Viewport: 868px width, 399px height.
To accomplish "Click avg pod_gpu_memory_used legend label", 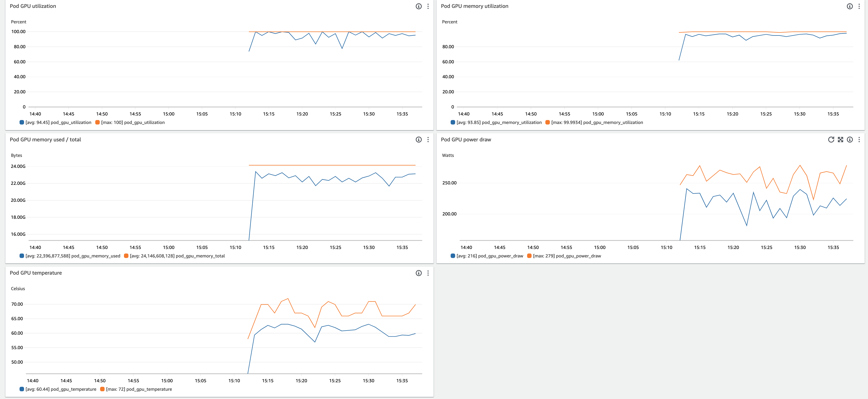I will [73, 256].
